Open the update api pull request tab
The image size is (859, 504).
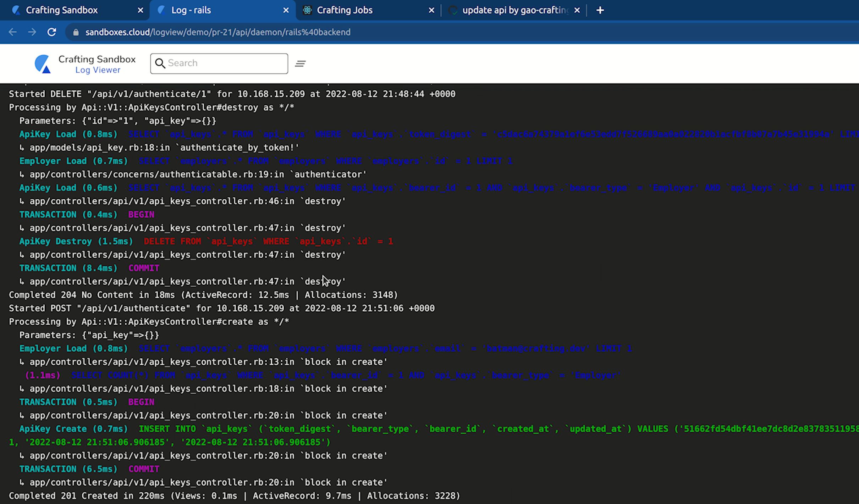[514, 10]
